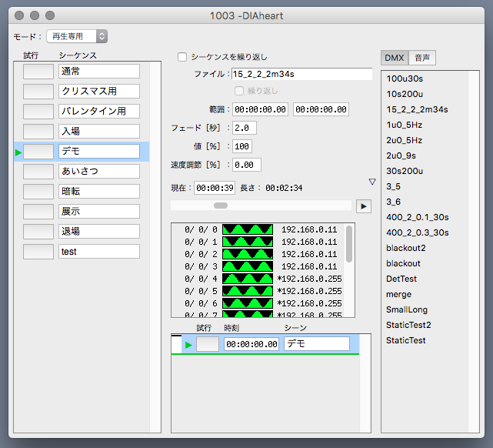Click the 現在 time field showing 00:00:39
This screenshot has height=448, width=493.
coord(215,188)
